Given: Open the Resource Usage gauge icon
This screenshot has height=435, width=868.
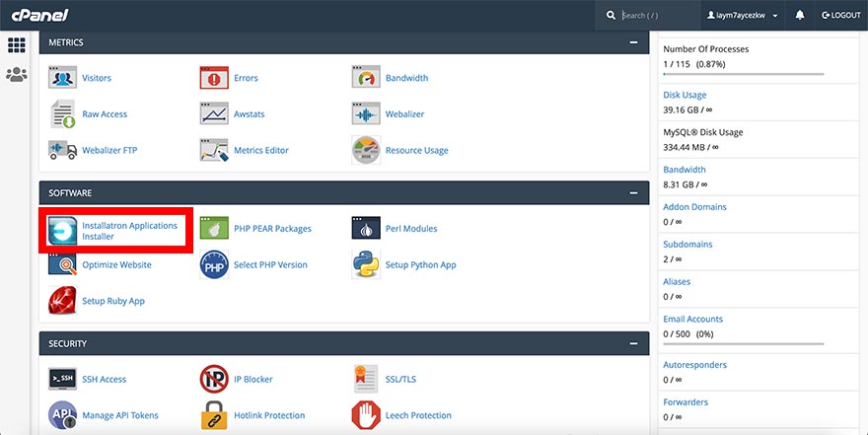Looking at the screenshot, I should pyautogui.click(x=366, y=150).
